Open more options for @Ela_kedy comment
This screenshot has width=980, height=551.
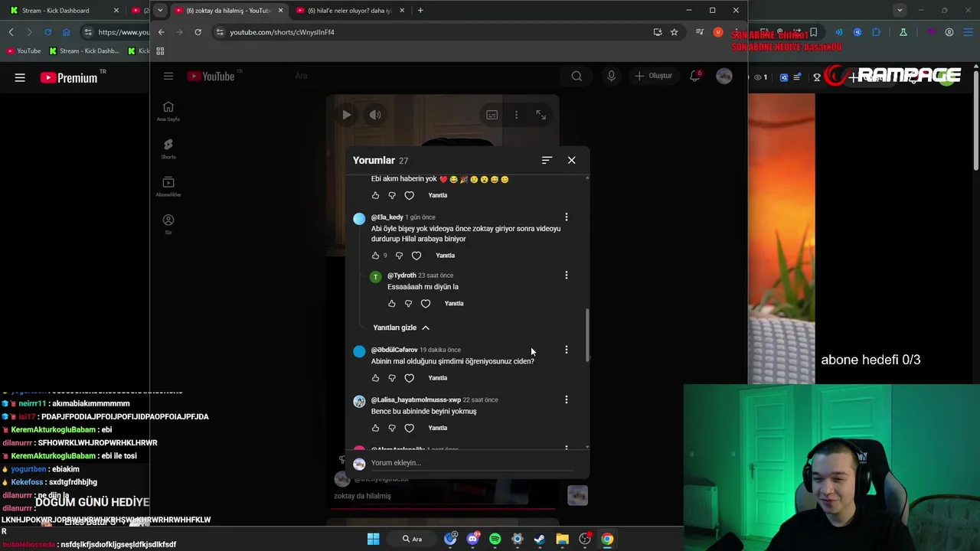(567, 217)
